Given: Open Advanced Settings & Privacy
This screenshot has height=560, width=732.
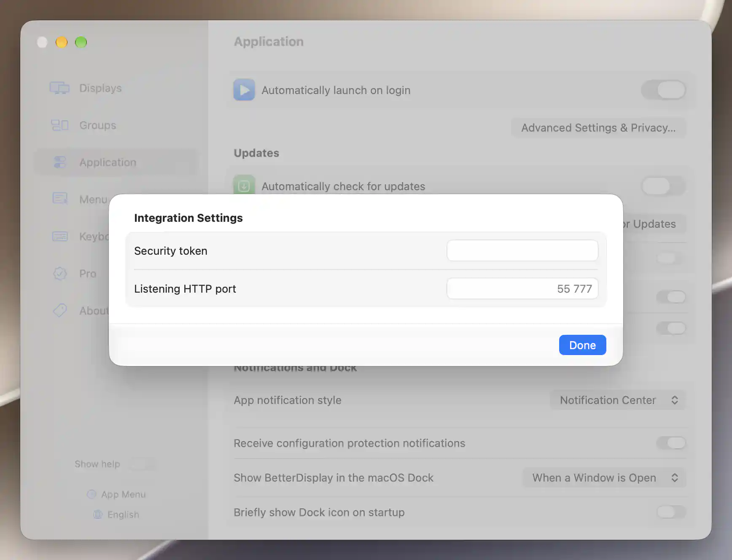Looking at the screenshot, I should click(598, 128).
